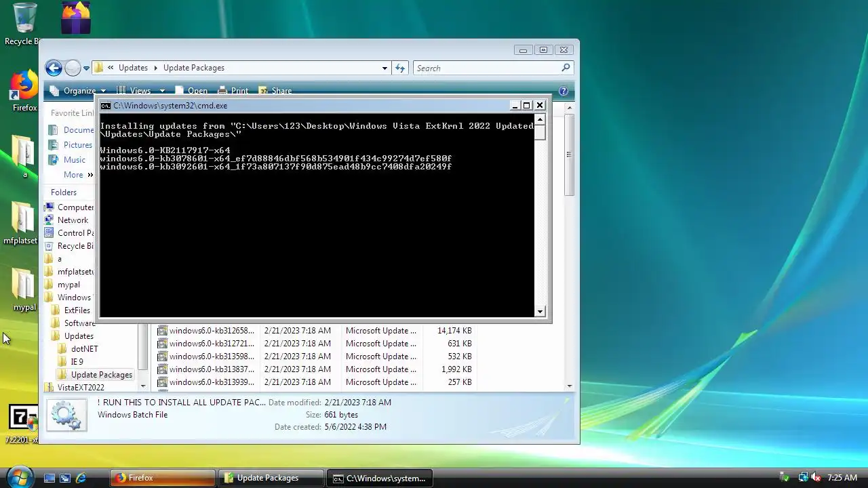Show hidden parent folders via double chevron
This screenshot has height=488, width=868.
click(x=111, y=68)
